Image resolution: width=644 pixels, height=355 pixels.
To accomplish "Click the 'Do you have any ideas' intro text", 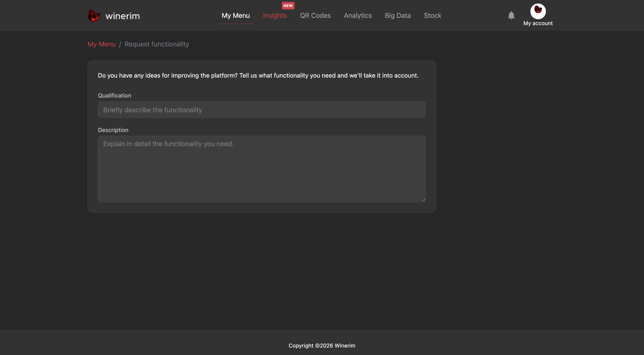I will [x=258, y=75].
